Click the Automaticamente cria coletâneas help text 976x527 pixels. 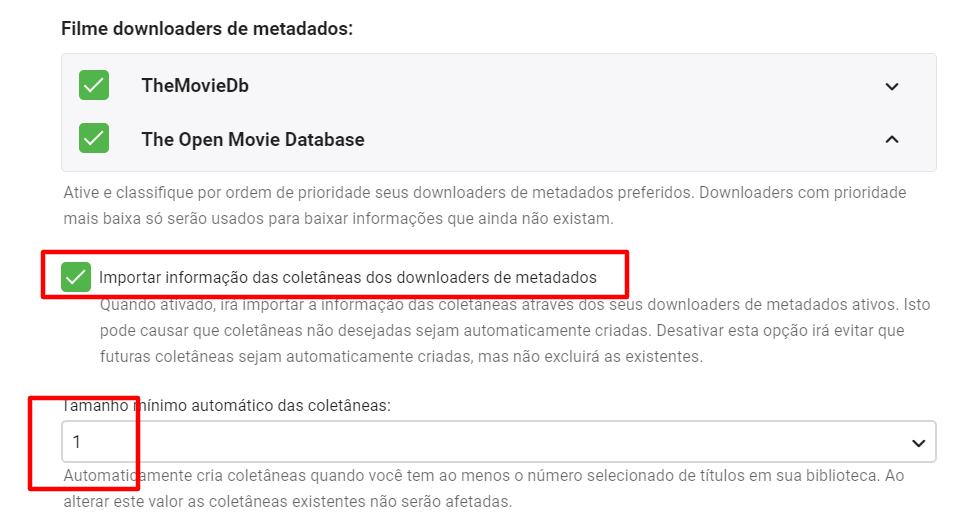(x=300, y=476)
